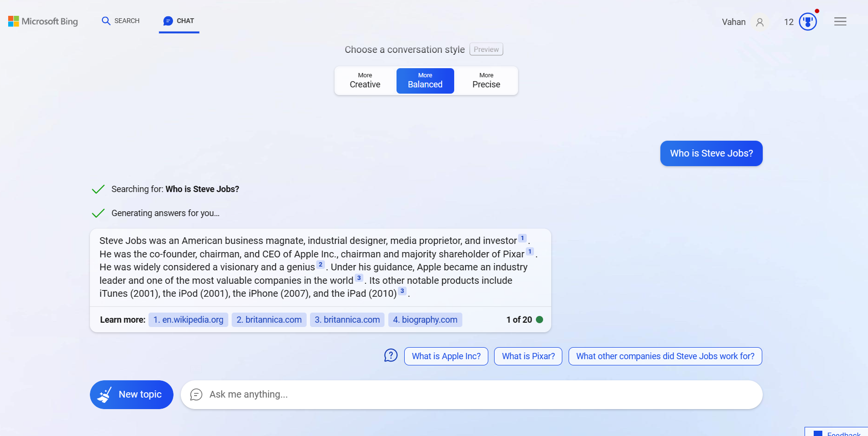
Task: Click the '1 of 20' turn counter
Action: [519, 320]
